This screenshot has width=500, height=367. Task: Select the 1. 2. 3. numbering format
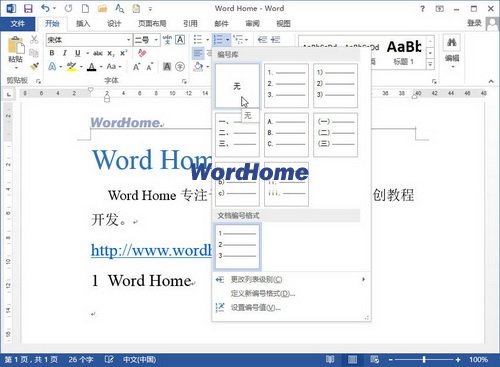[286, 86]
